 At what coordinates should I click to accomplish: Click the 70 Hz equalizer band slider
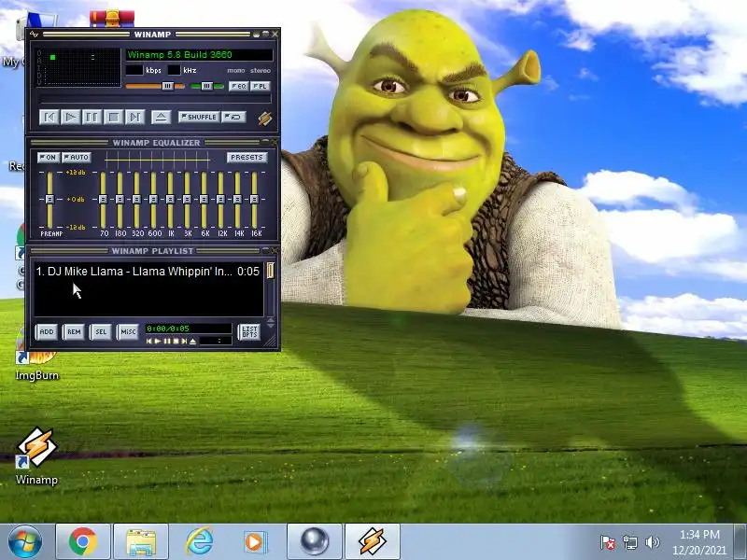point(103,200)
